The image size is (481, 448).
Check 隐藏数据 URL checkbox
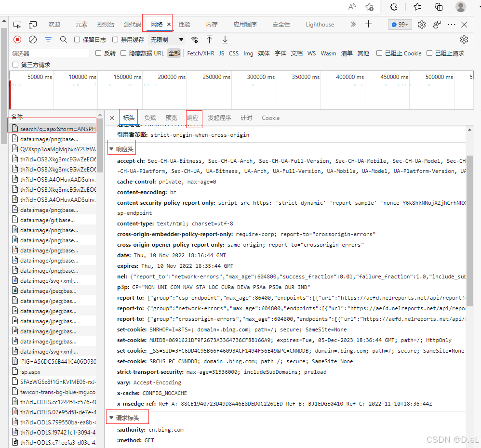tap(123, 53)
